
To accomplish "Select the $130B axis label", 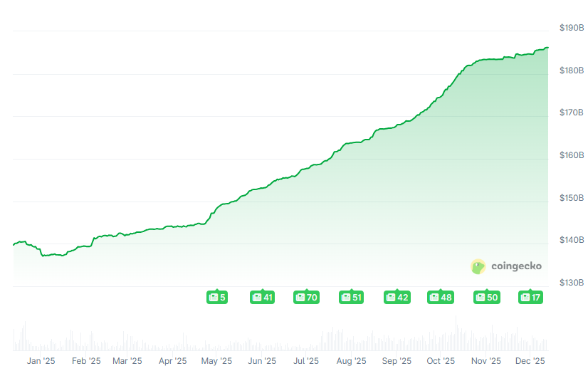I will pyautogui.click(x=571, y=283).
